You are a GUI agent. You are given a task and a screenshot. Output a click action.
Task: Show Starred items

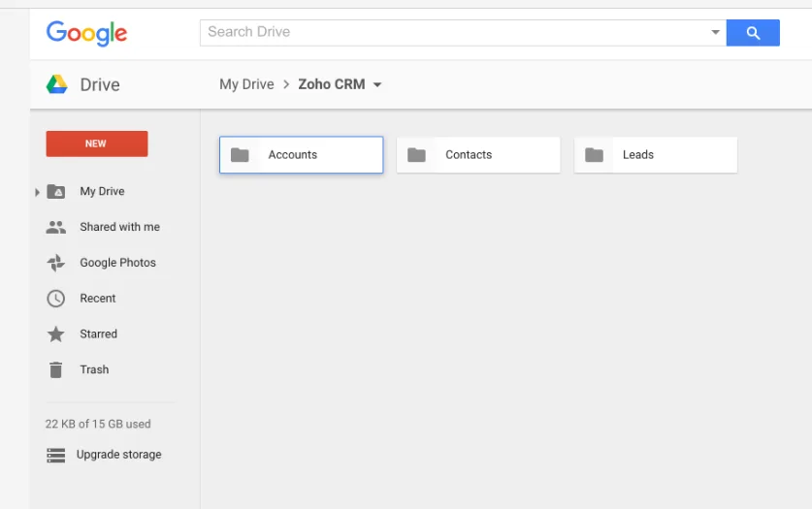(x=98, y=334)
